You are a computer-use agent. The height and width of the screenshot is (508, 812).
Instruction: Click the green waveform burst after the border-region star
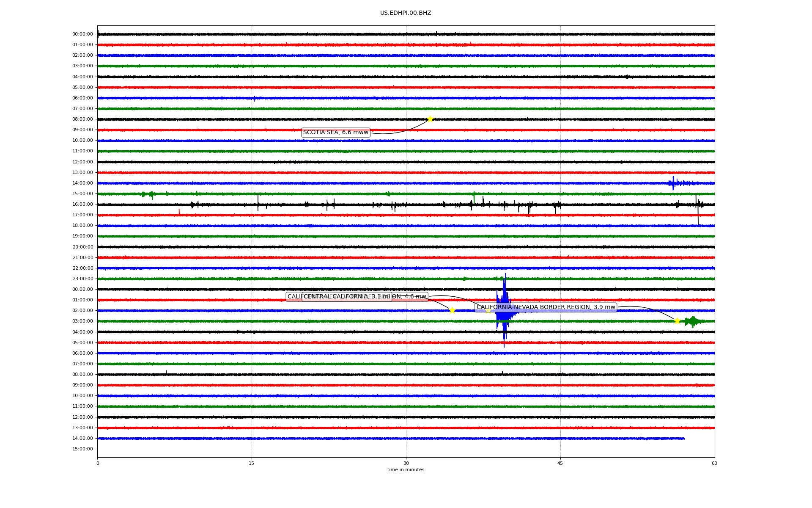(x=694, y=321)
